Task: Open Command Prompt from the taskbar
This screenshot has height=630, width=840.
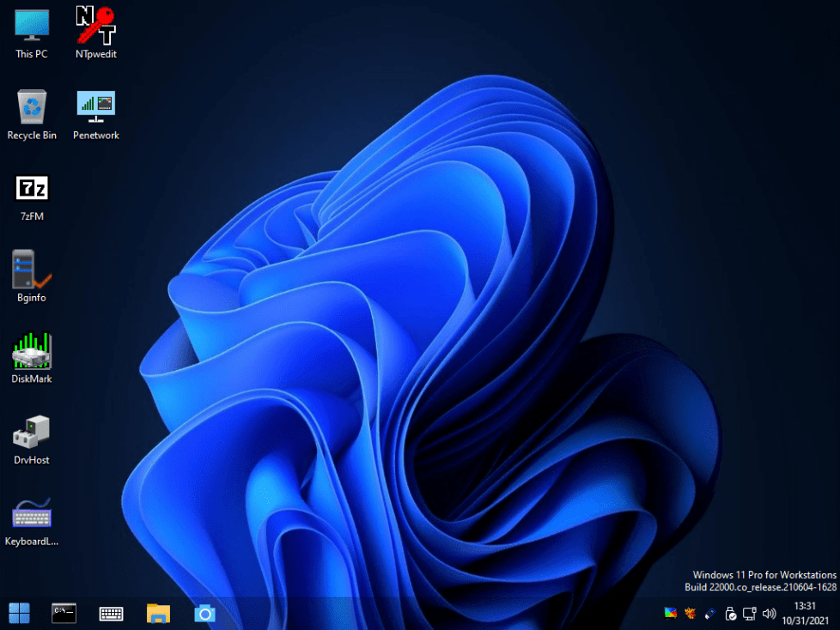Action: click(x=64, y=613)
